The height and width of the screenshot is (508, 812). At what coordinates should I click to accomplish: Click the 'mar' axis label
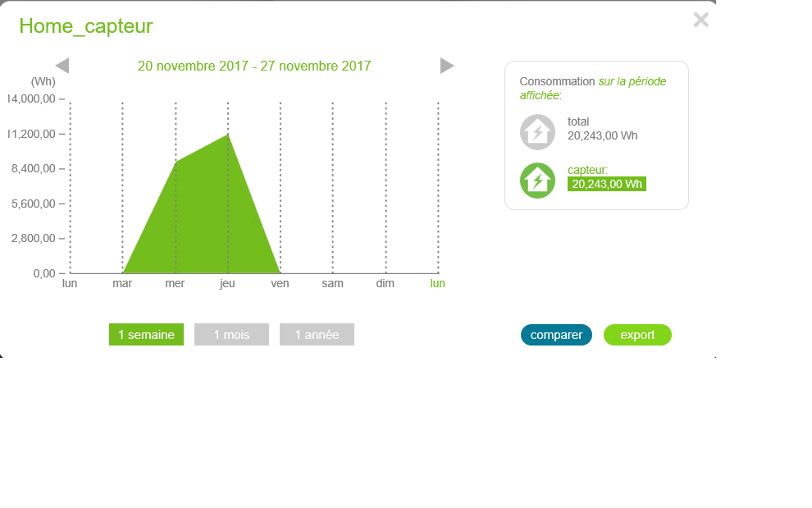click(x=122, y=284)
